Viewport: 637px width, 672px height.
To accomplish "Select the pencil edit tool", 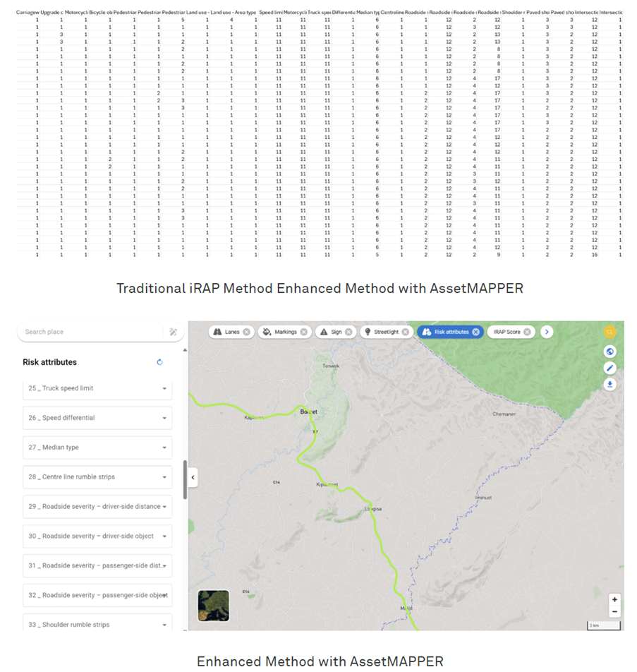I will (610, 368).
